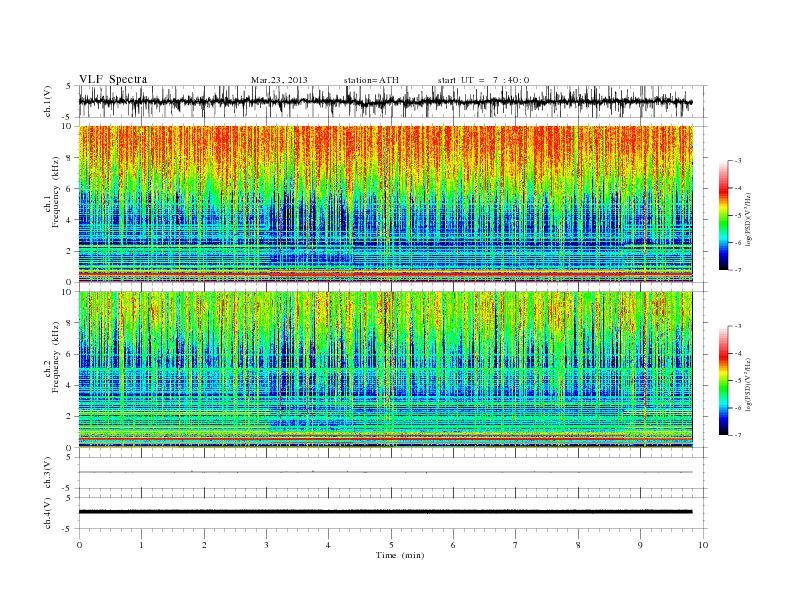Click the flat ch.3 voltage trace
This screenshot has width=792, height=612.
(385, 472)
